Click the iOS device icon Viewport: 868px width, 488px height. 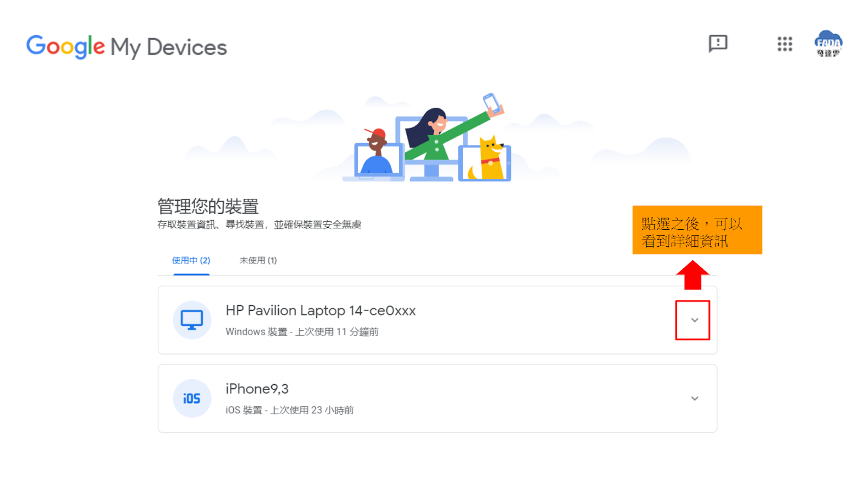pos(192,399)
